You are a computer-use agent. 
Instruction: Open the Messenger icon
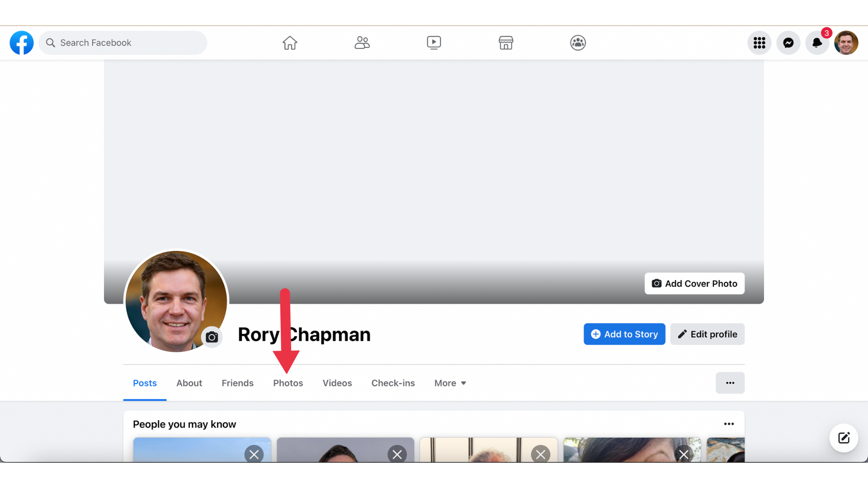788,42
